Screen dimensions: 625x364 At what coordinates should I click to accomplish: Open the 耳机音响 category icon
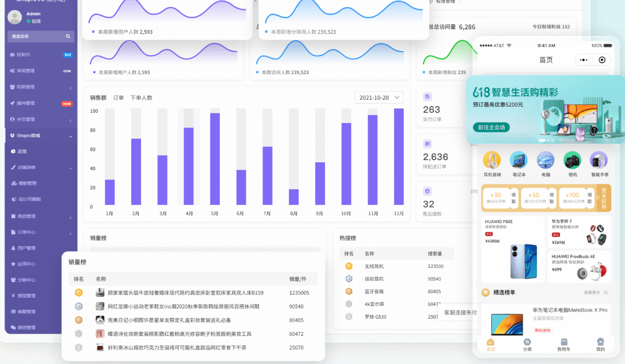coord(492,161)
